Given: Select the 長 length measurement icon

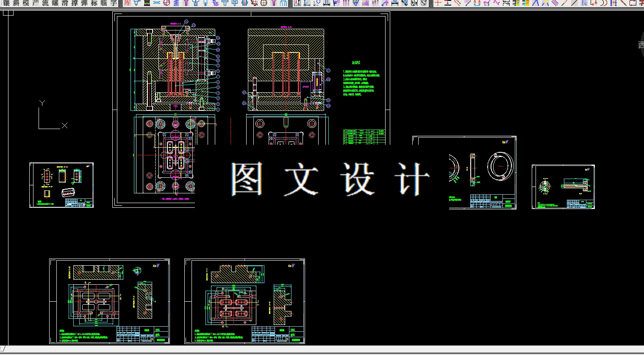Looking at the screenshot, I should click(584, 3).
